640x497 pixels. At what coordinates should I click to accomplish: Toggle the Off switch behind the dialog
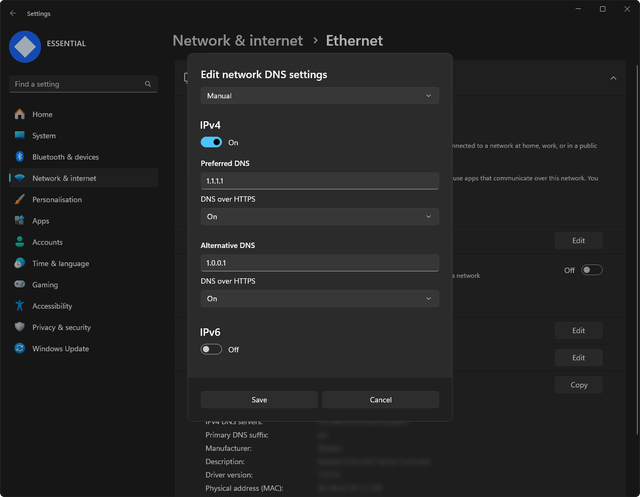[592, 270]
